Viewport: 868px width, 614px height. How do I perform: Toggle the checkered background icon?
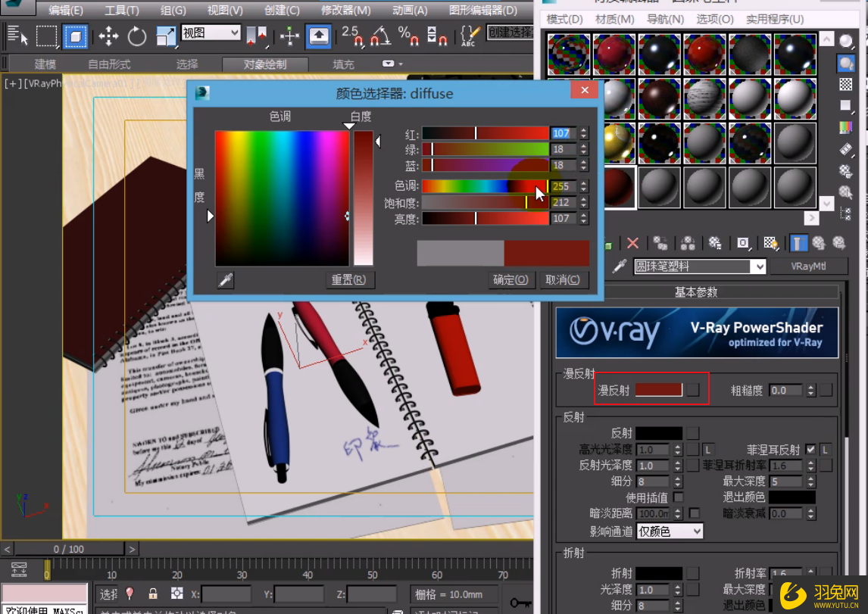tap(846, 84)
